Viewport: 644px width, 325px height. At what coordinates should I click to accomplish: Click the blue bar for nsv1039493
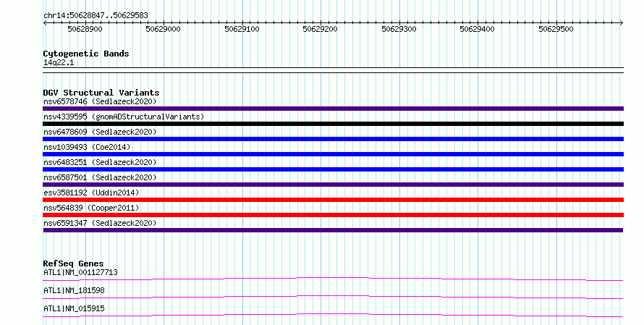tap(333, 154)
